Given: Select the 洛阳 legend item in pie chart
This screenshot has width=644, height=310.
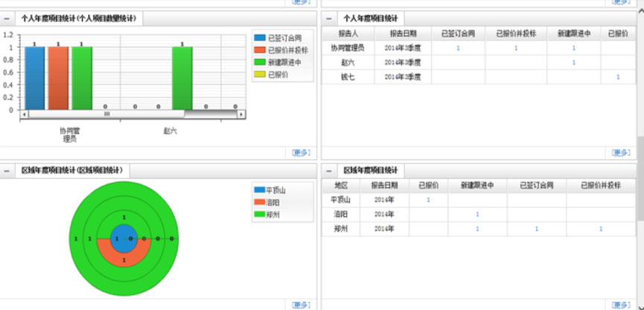Looking at the screenshot, I should pos(271,202).
